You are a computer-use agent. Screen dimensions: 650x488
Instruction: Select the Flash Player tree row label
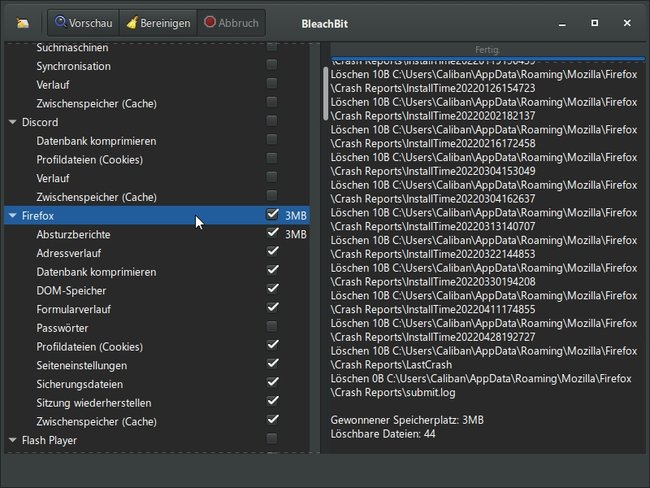tap(49, 440)
